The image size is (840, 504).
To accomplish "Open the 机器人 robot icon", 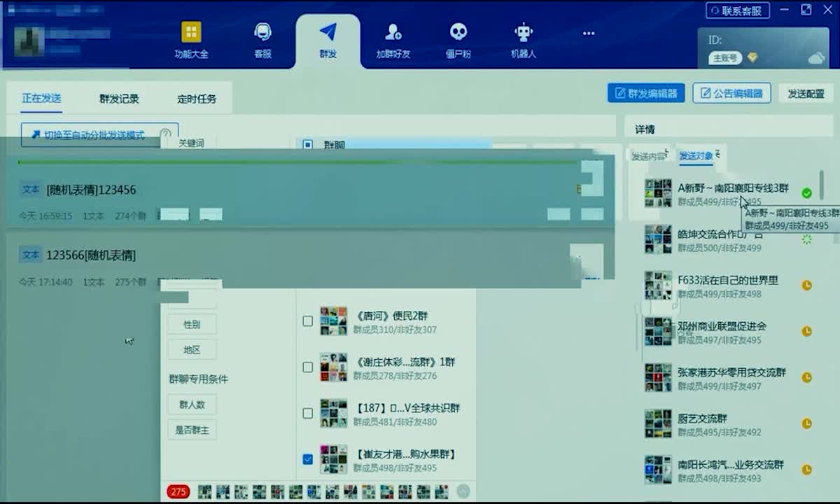I will pyautogui.click(x=523, y=31).
